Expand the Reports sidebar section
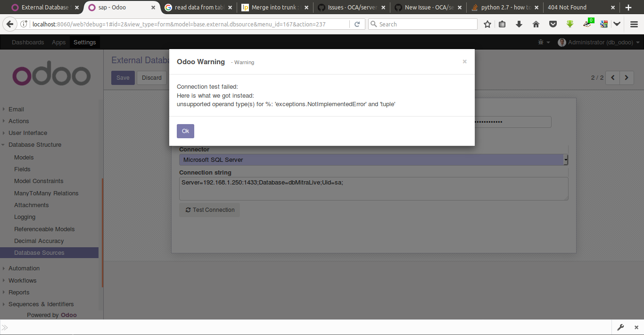The width and height of the screenshot is (644, 335). coord(19,292)
